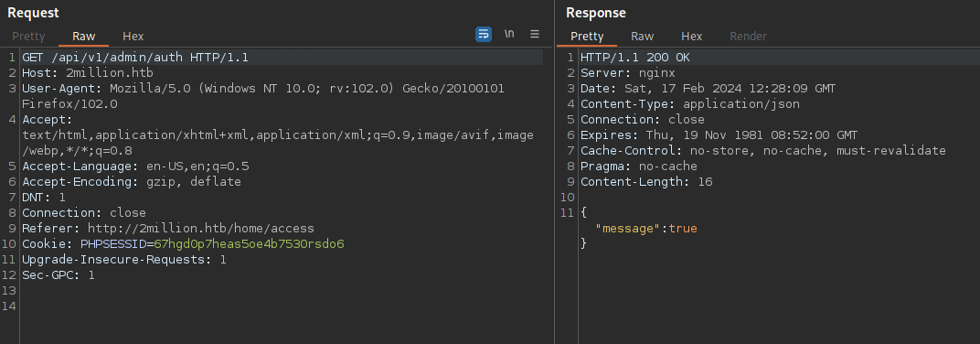This screenshot has width=980, height=344.
Task: Click the Date response header line
Action: (x=708, y=89)
